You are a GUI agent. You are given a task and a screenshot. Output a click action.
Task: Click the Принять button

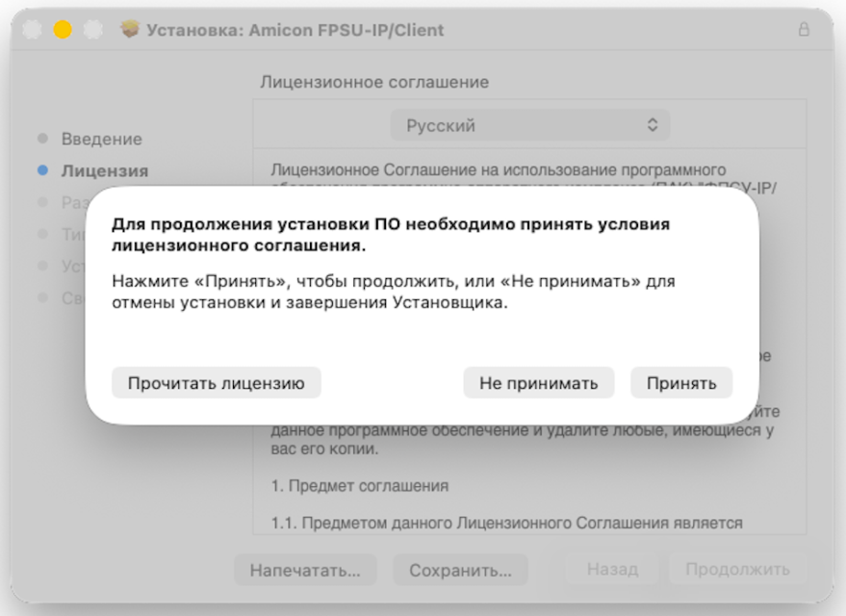(680, 383)
